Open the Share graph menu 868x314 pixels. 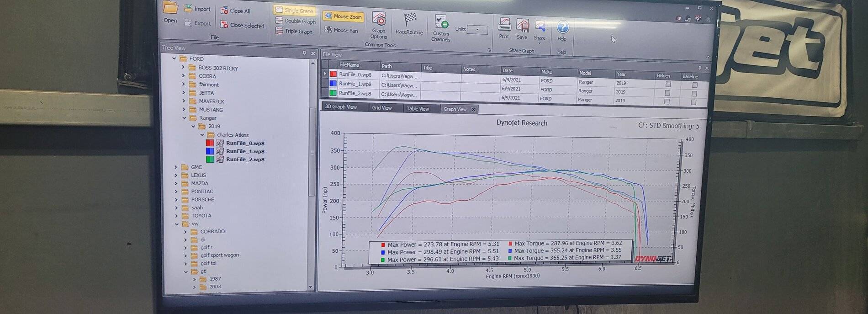pos(540,31)
